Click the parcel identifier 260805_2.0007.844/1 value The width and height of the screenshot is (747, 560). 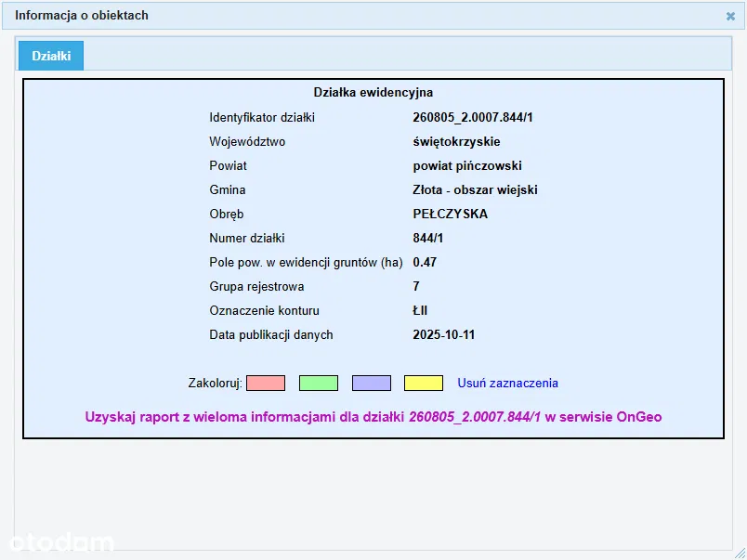tap(473, 118)
